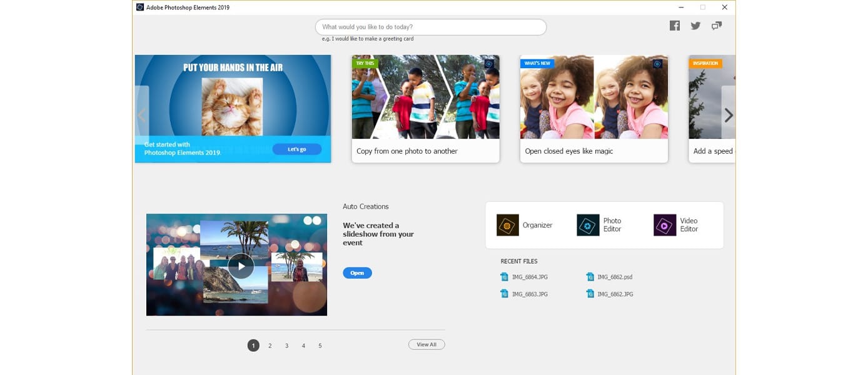The width and height of the screenshot is (868, 375).
Task: Click the cat 'Put your hands in the air' banner
Action: coord(233,109)
